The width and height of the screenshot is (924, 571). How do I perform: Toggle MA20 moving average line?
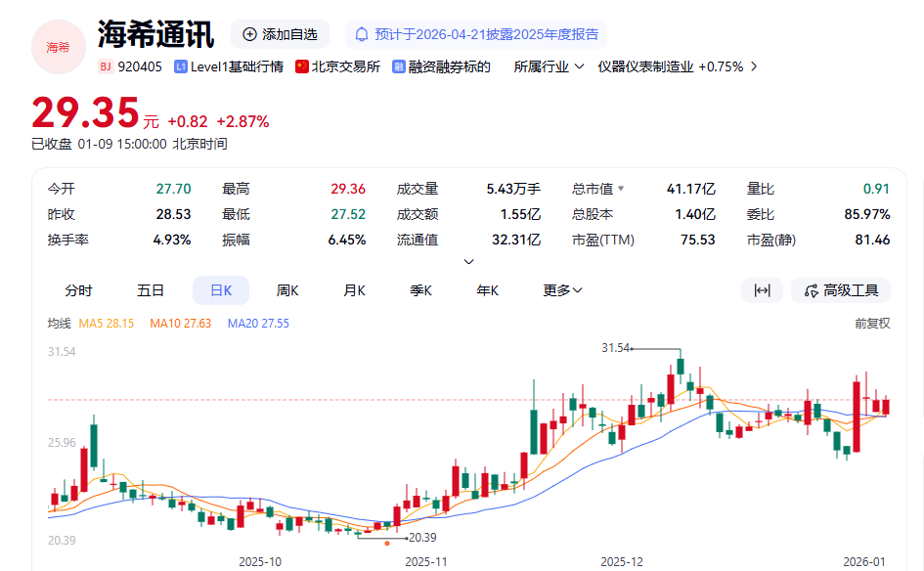pos(257,324)
